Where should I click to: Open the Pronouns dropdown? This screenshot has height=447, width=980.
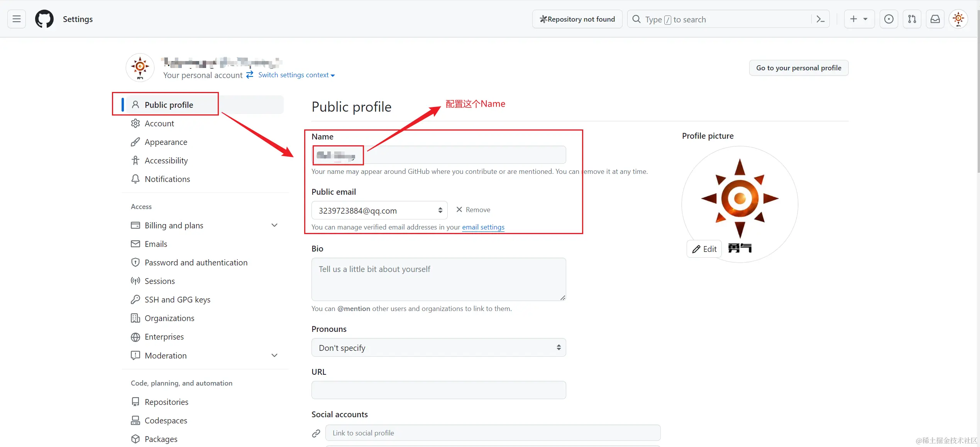(438, 348)
